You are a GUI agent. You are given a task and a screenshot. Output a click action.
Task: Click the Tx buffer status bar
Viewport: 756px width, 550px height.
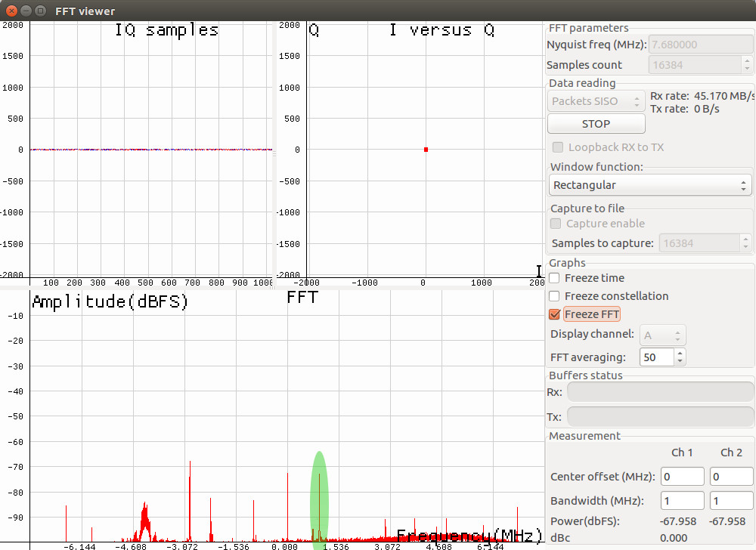[x=661, y=416]
